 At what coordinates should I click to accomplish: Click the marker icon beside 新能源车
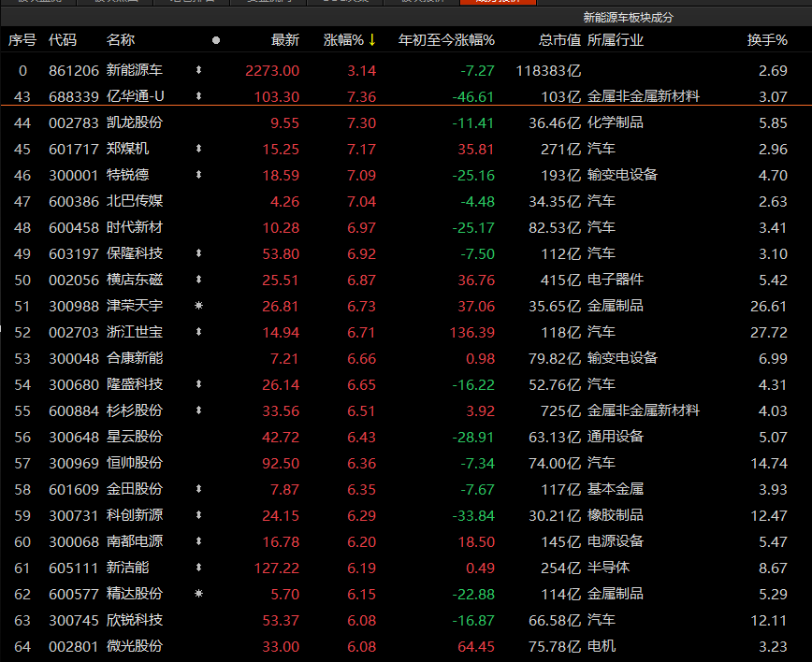point(198,70)
